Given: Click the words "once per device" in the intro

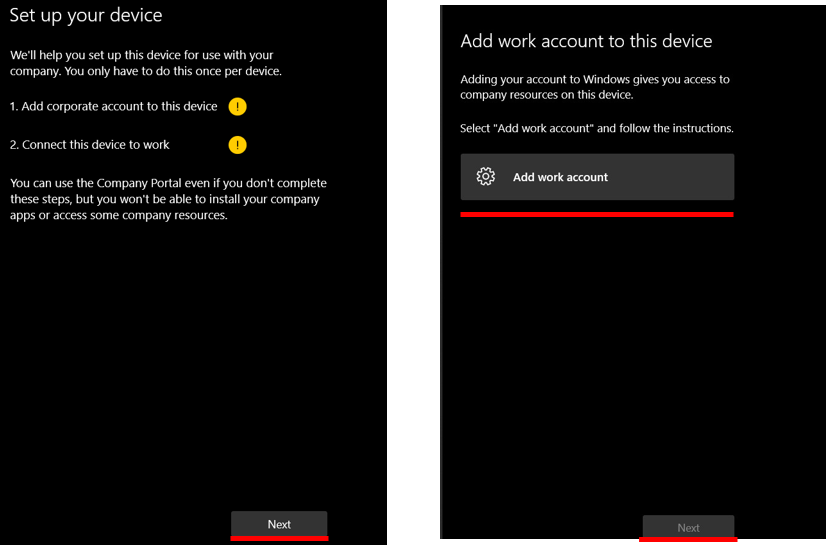Looking at the screenshot, I should pyautogui.click(x=240, y=72).
